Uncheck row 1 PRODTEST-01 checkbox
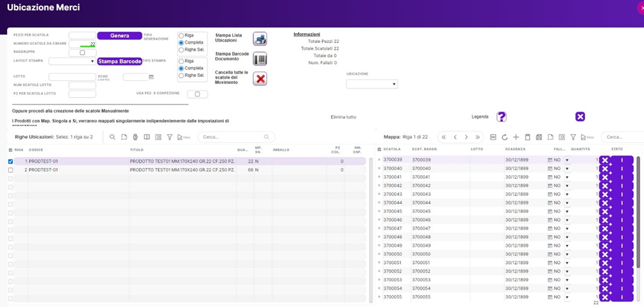The height and width of the screenshot is (307, 644). coord(10,162)
